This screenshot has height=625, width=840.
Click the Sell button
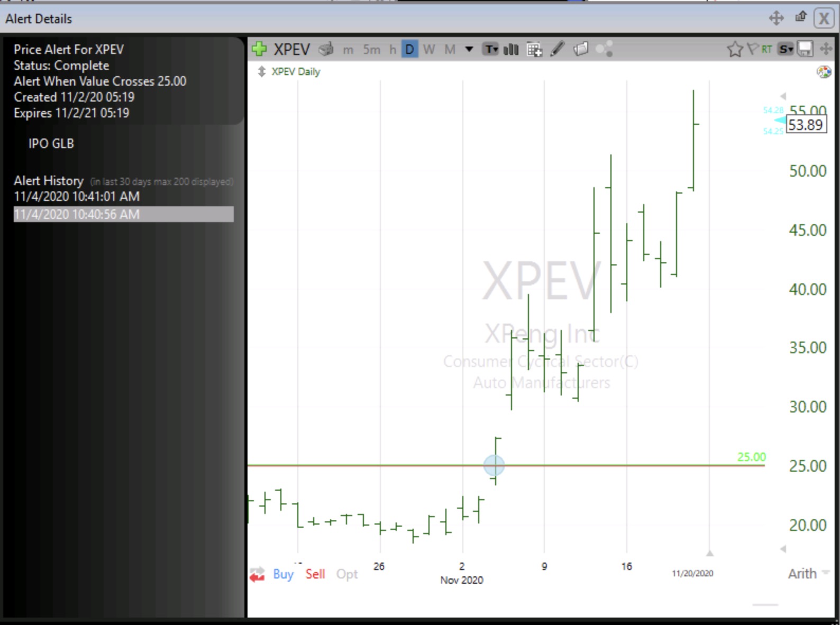pos(315,574)
